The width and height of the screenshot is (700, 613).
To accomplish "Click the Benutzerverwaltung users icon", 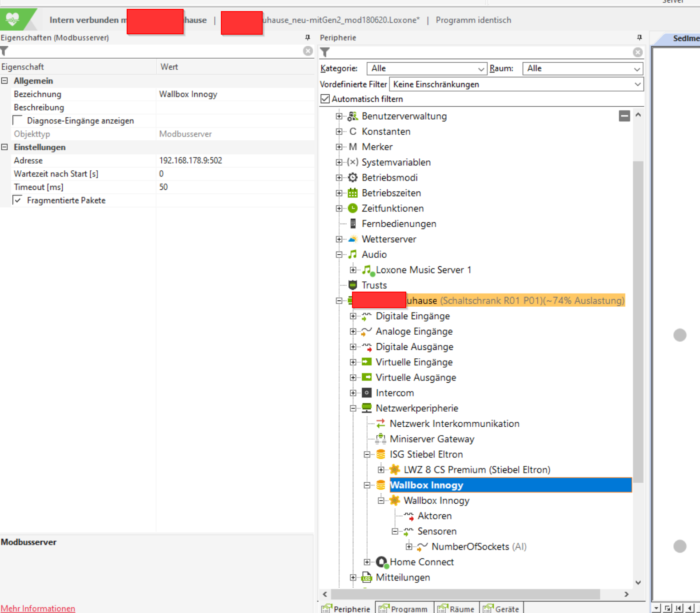I will coord(353,116).
